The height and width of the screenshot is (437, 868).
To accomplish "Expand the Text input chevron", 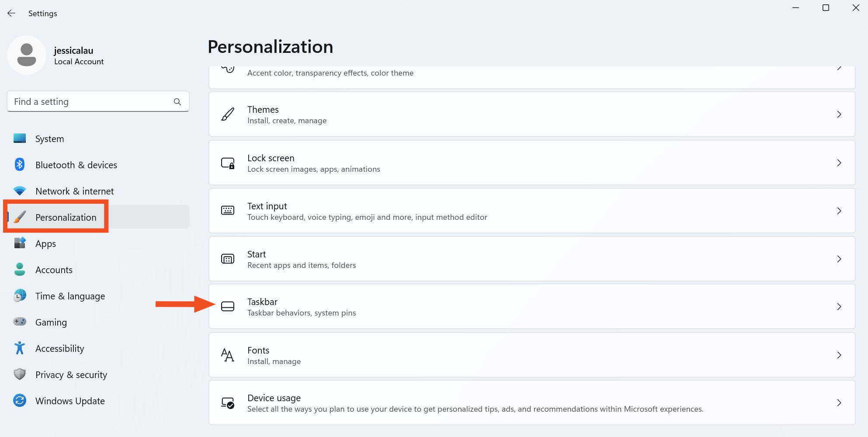I will 839,211.
